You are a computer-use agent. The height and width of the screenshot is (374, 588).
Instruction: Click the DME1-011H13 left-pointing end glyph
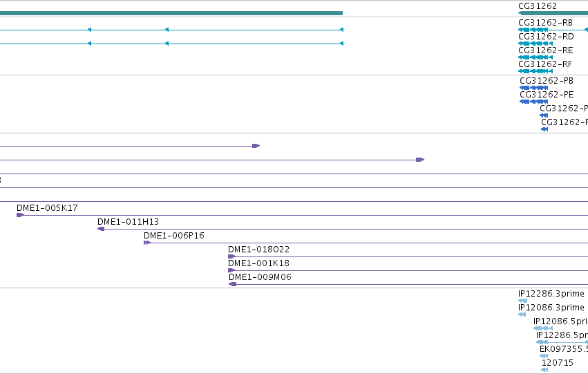[101, 229]
